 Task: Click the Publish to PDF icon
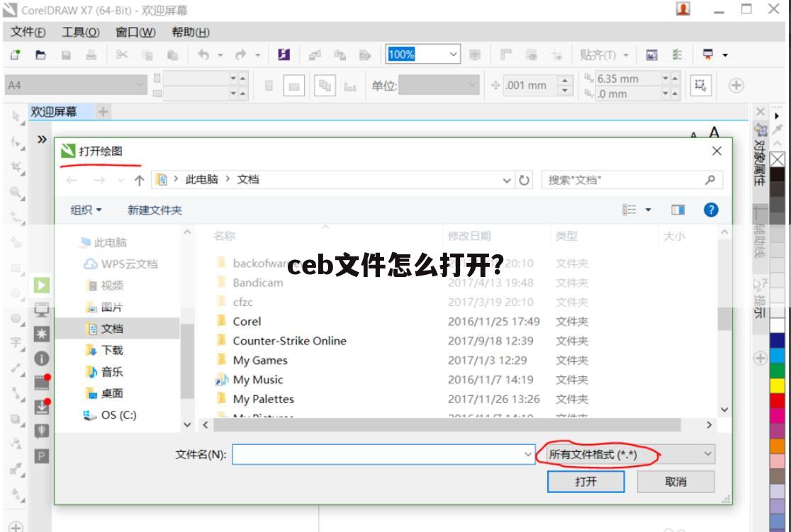pos(365,55)
